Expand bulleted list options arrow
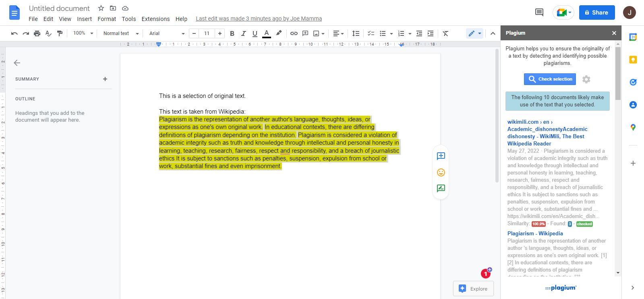This screenshot has height=299, width=644. pyautogui.click(x=391, y=33)
